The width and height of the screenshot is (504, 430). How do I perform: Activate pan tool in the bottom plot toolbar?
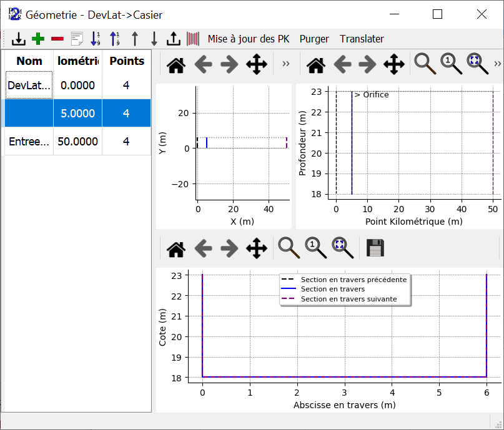pyautogui.click(x=257, y=248)
